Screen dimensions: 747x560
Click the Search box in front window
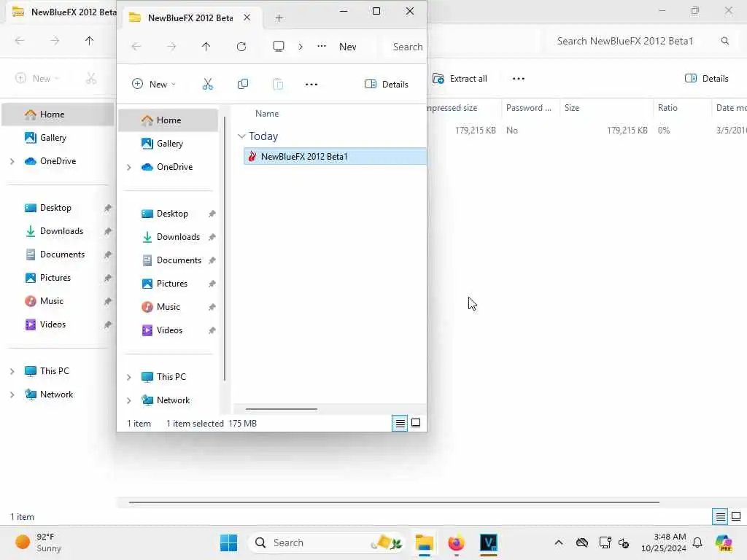pyautogui.click(x=406, y=47)
